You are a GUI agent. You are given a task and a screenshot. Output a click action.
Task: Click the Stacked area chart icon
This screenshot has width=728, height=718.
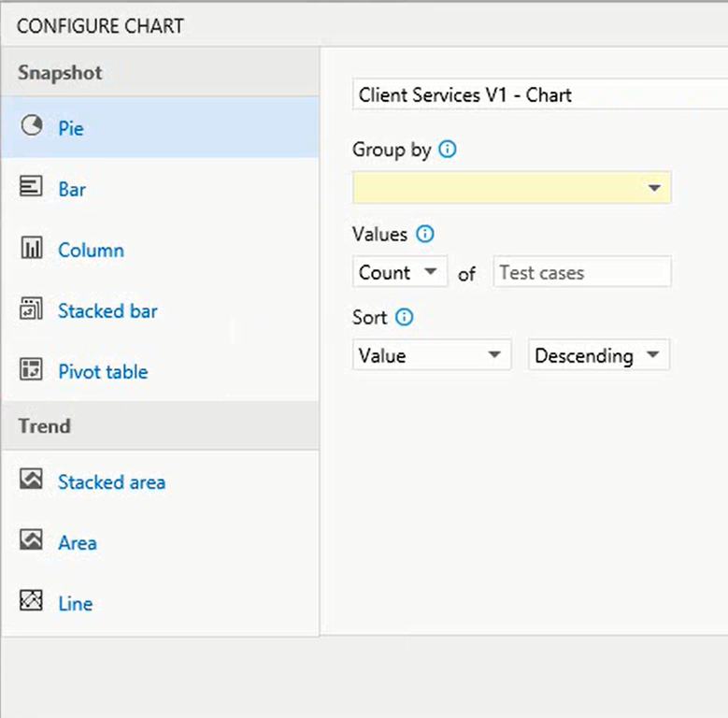pyautogui.click(x=31, y=479)
